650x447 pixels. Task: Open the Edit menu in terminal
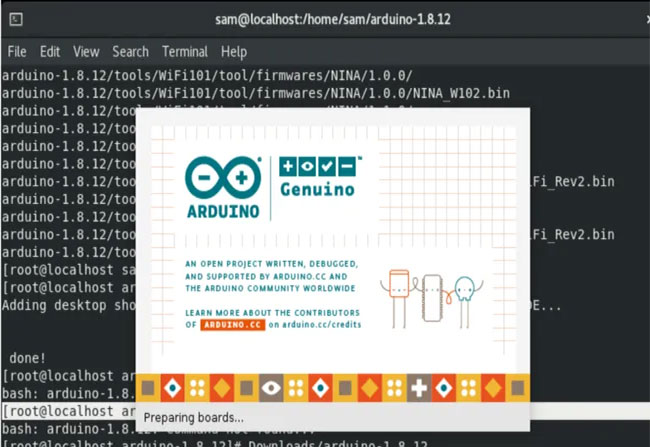[x=50, y=52]
